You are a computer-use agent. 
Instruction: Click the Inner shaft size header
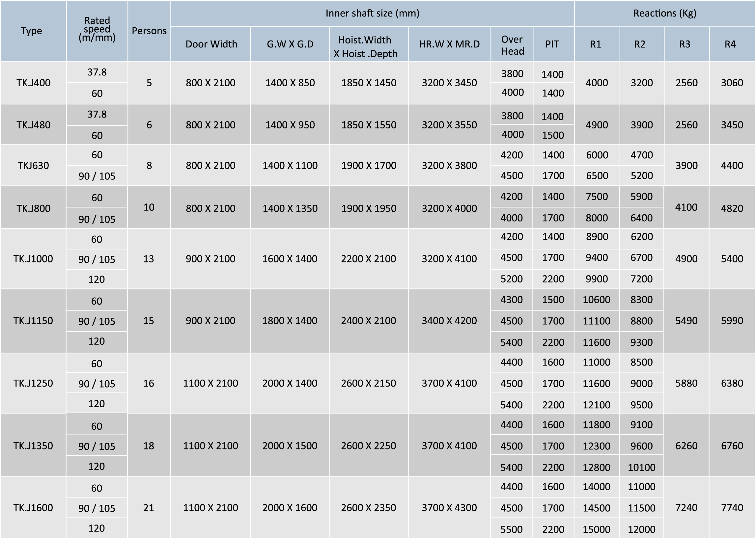(x=372, y=13)
